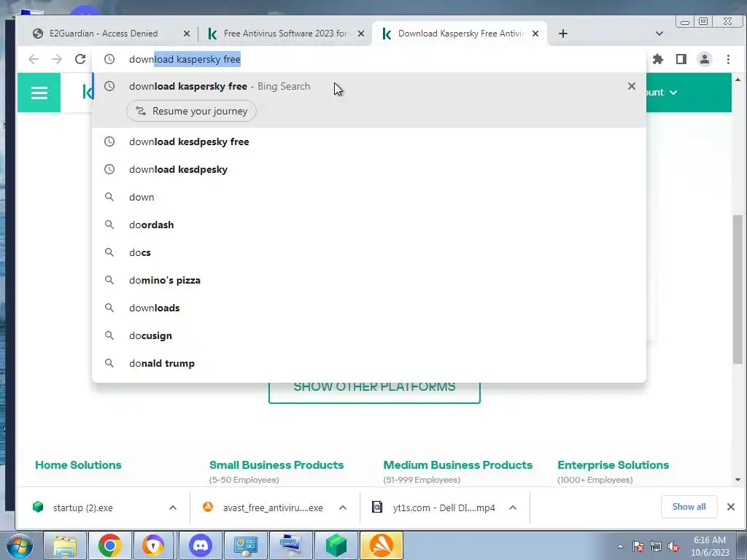
Task: Click the address bar text field
Action: click(x=369, y=59)
